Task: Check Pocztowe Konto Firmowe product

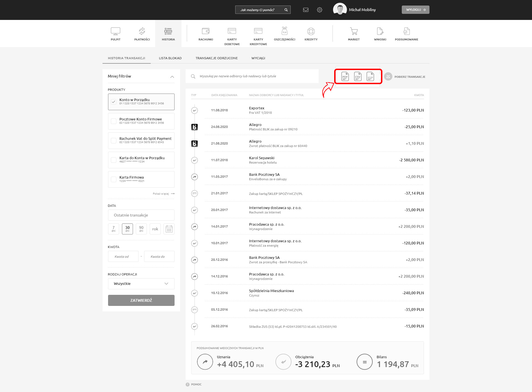Action: click(x=114, y=121)
